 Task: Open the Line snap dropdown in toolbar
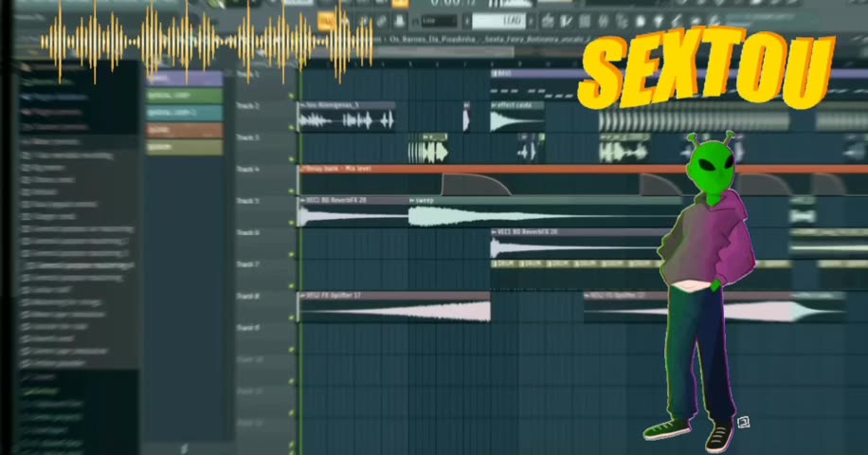coord(439,21)
